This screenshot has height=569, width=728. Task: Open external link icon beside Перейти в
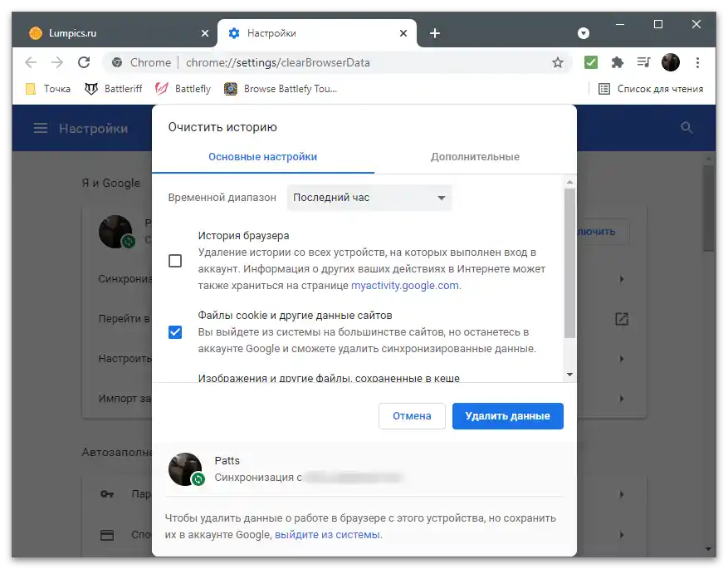(x=622, y=319)
